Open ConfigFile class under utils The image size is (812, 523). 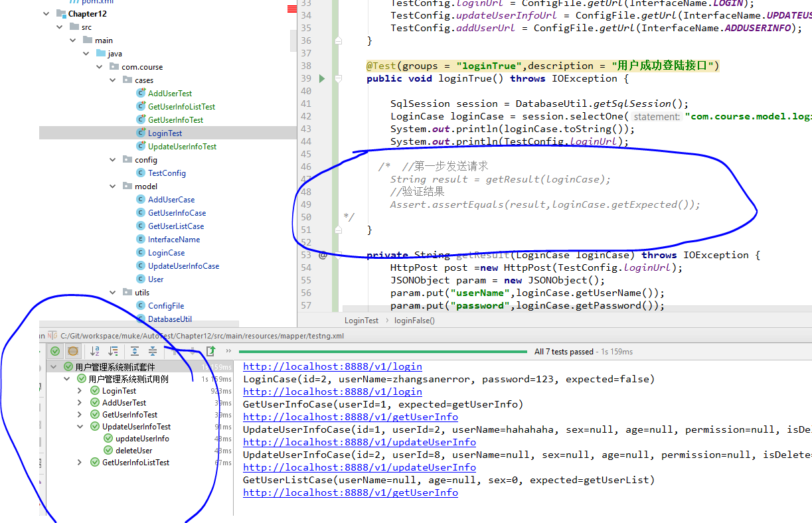pyautogui.click(x=166, y=306)
